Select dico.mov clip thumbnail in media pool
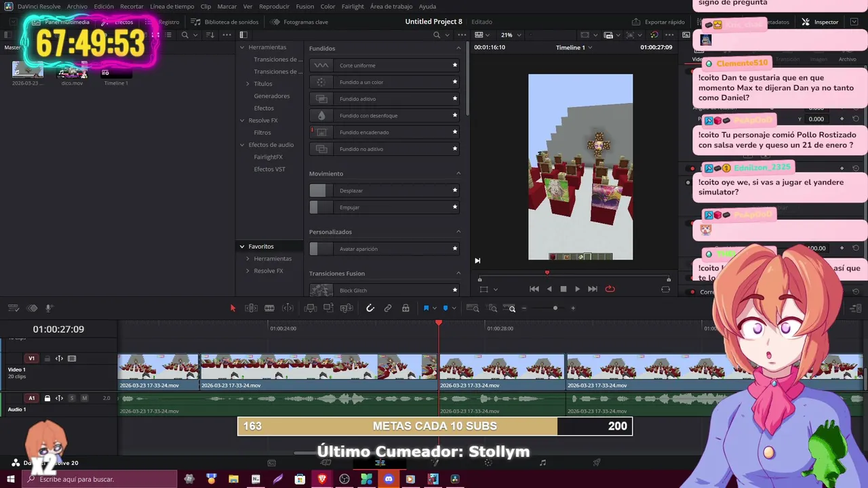The image size is (868, 488). click(73, 70)
